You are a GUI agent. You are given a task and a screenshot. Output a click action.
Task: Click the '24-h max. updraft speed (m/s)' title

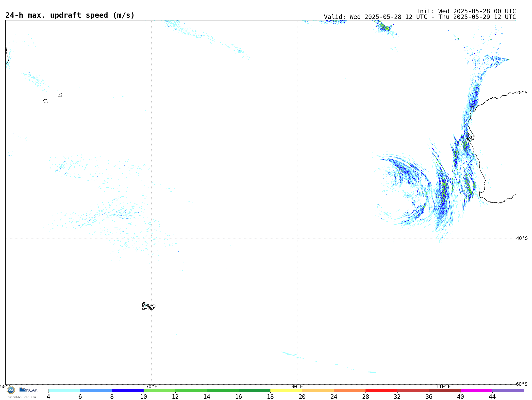click(x=70, y=15)
